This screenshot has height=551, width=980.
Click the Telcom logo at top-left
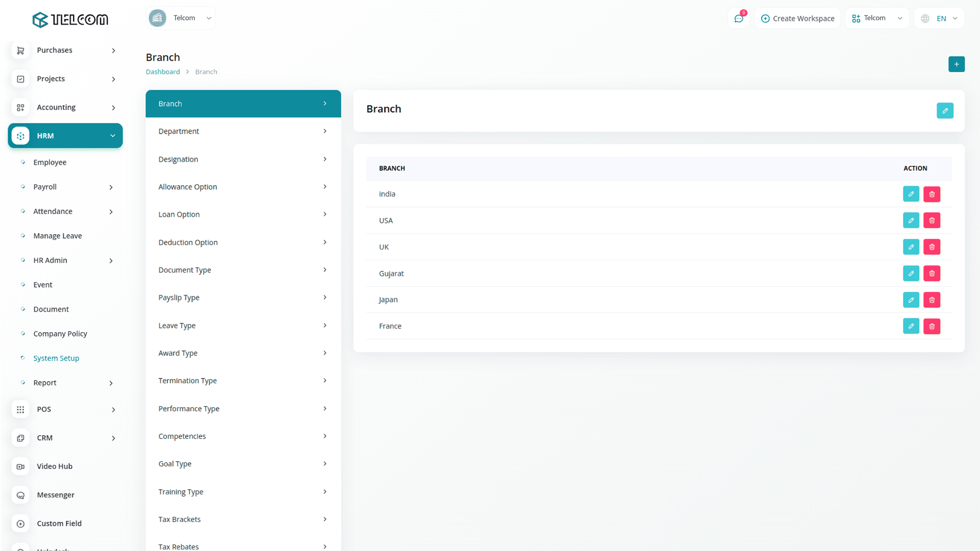coord(70,19)
